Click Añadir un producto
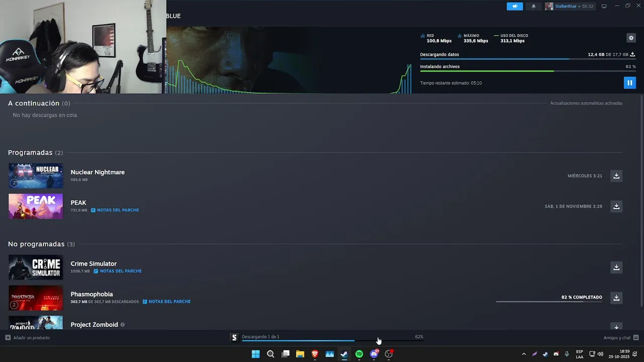 tap(28, 337)
